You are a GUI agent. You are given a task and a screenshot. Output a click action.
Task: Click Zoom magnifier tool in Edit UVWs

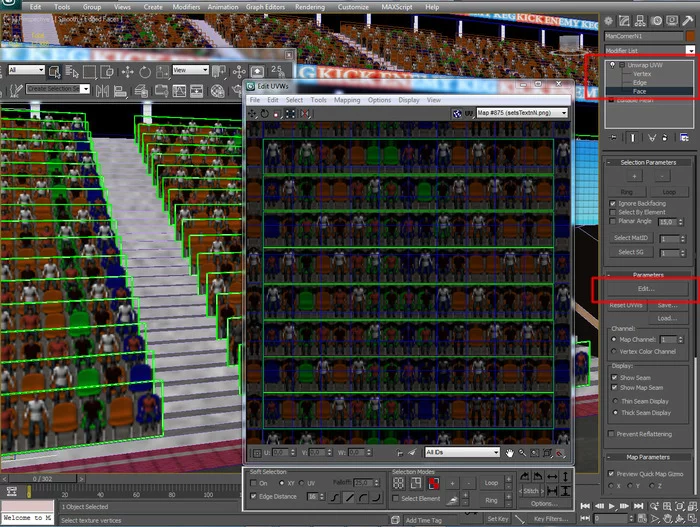(522, 453)
